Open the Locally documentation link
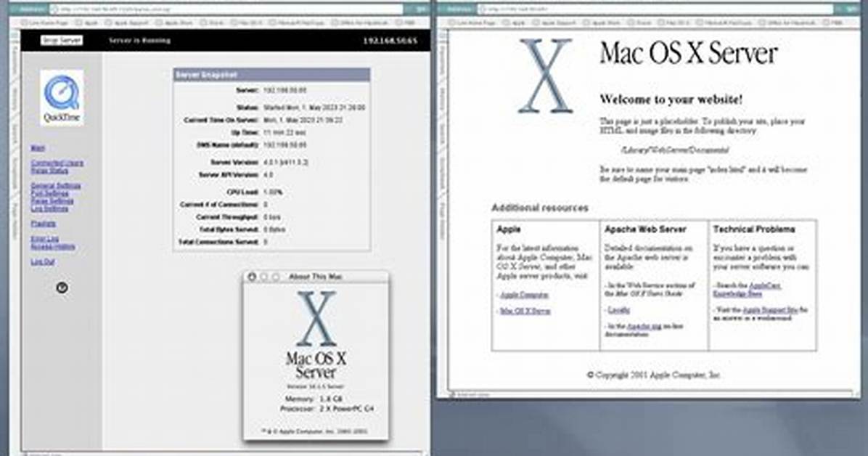Screen dimensions: 868x456 [x=619, y=310]
